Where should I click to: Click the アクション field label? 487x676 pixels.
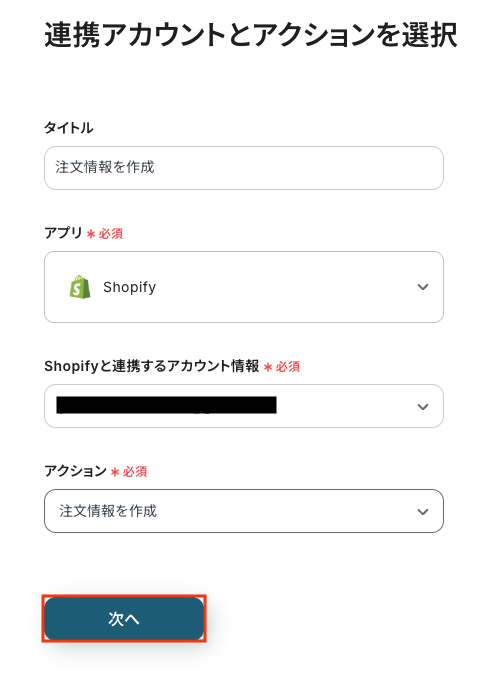coord(75,471)
